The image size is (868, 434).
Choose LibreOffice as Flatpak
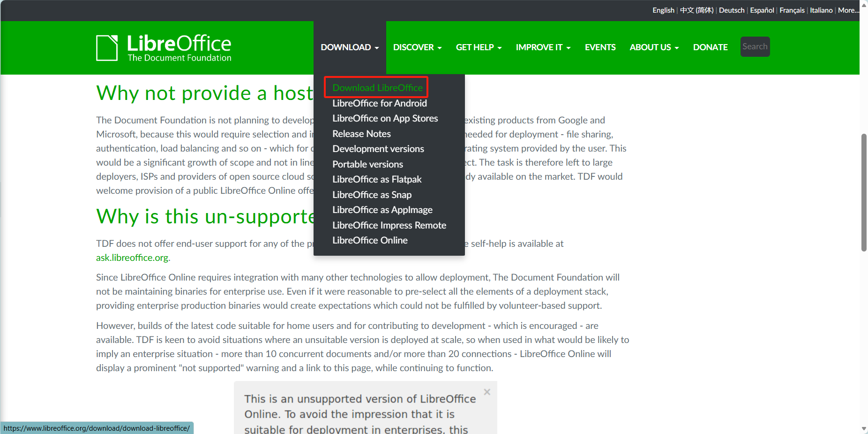[x=377, y=179]
